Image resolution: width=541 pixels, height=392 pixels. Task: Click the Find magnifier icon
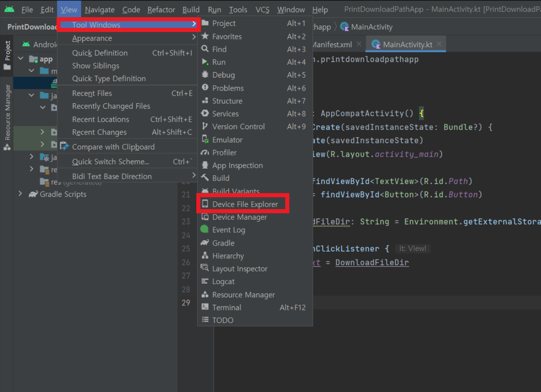[x=205, y=49]
